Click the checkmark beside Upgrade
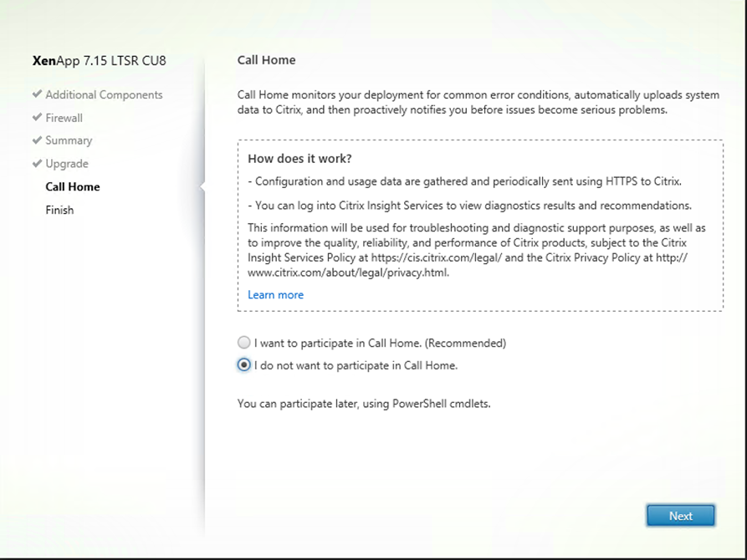Image resolution: width=747 pixels, height=560 pixels. (x=37, y=163)
